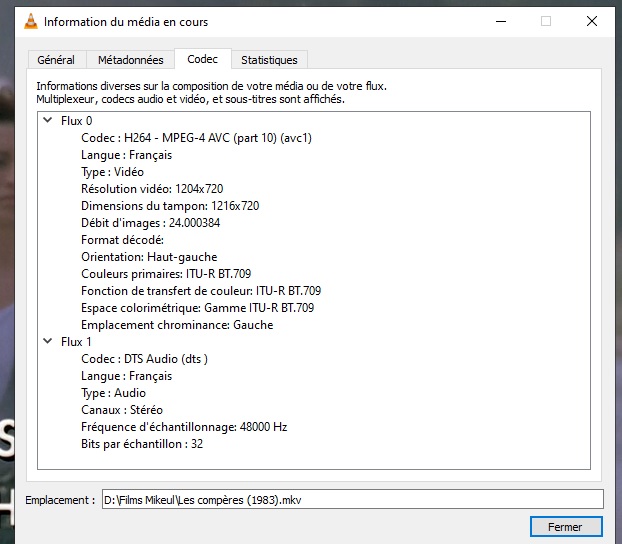Select the Flux 1 tree row
Viewport: 622px width, 544px height.
pyautogui.click(x=76, y=342)
